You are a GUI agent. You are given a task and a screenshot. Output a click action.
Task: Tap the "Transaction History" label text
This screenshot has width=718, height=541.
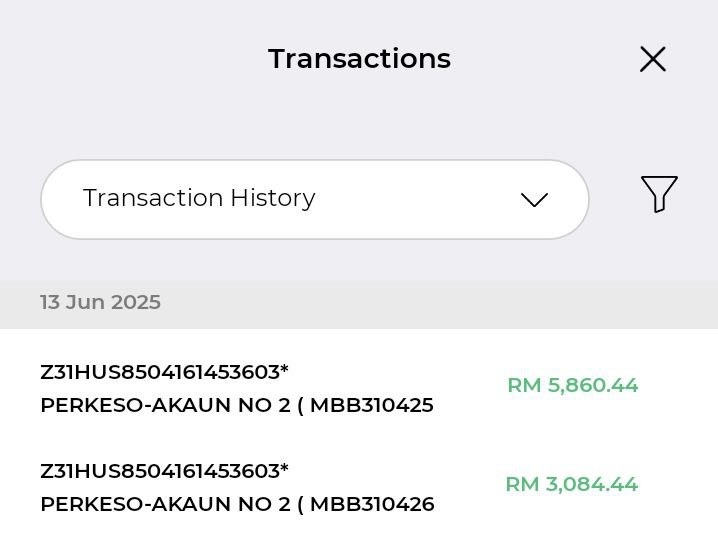click(199, 198)
